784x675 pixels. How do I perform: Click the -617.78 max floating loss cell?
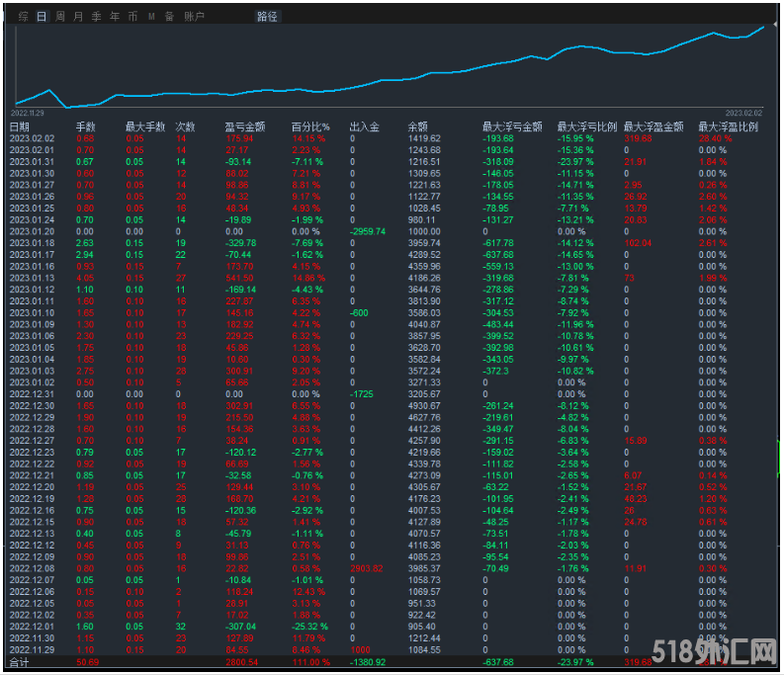[x=498, y=243]
